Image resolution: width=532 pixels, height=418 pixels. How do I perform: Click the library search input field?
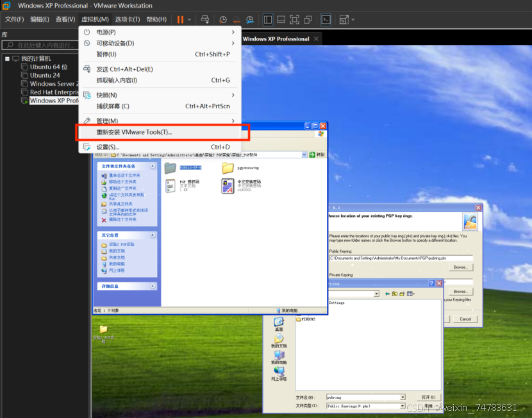click(40, 45)
